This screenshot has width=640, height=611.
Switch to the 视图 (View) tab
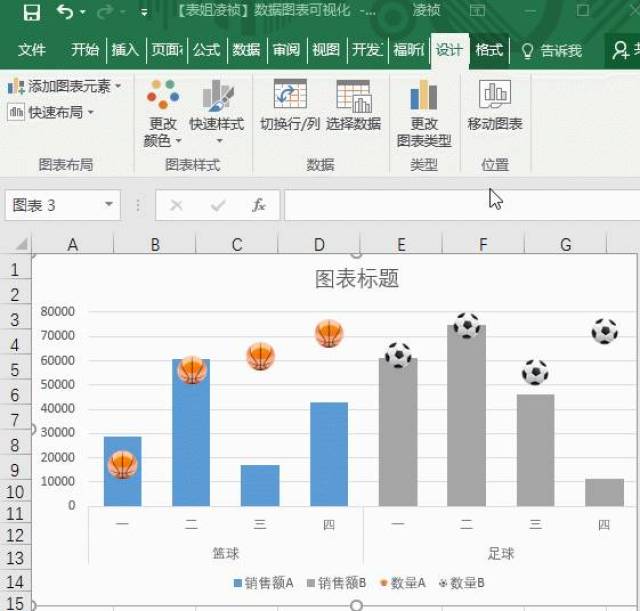[x=326, y=50]
